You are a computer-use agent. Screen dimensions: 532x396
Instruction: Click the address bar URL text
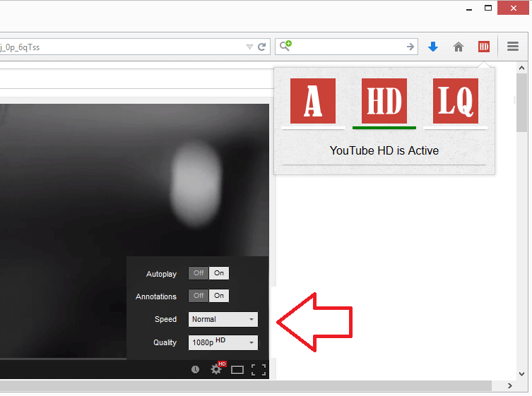(x=20, y=47)
